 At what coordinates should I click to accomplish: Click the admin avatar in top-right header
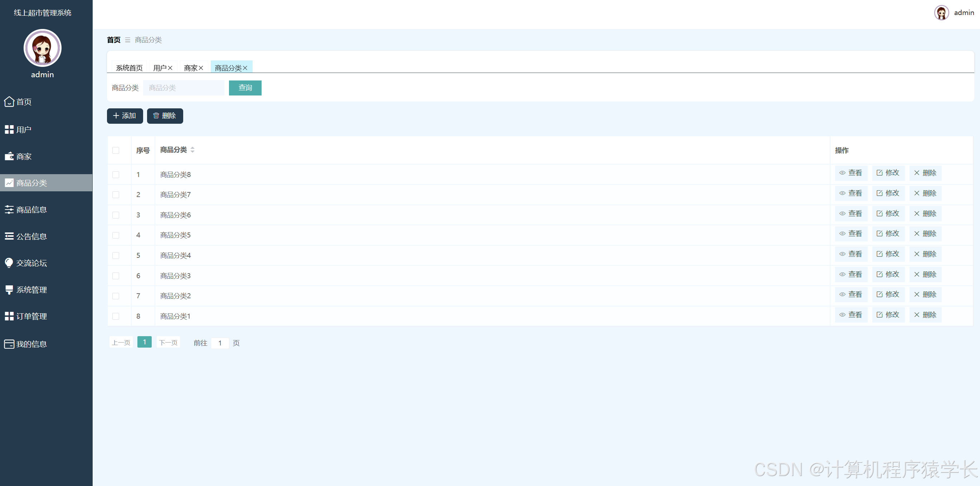[942, 13]
